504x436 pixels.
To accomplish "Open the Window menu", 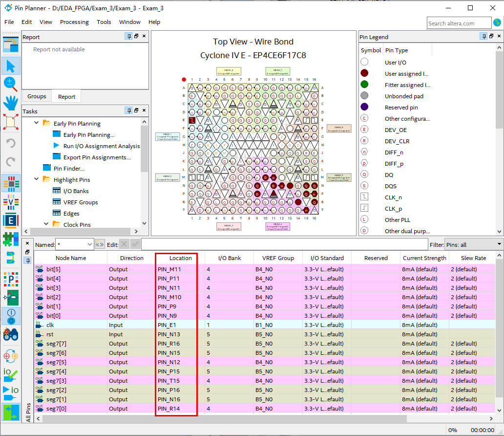I will click(130, 22).
